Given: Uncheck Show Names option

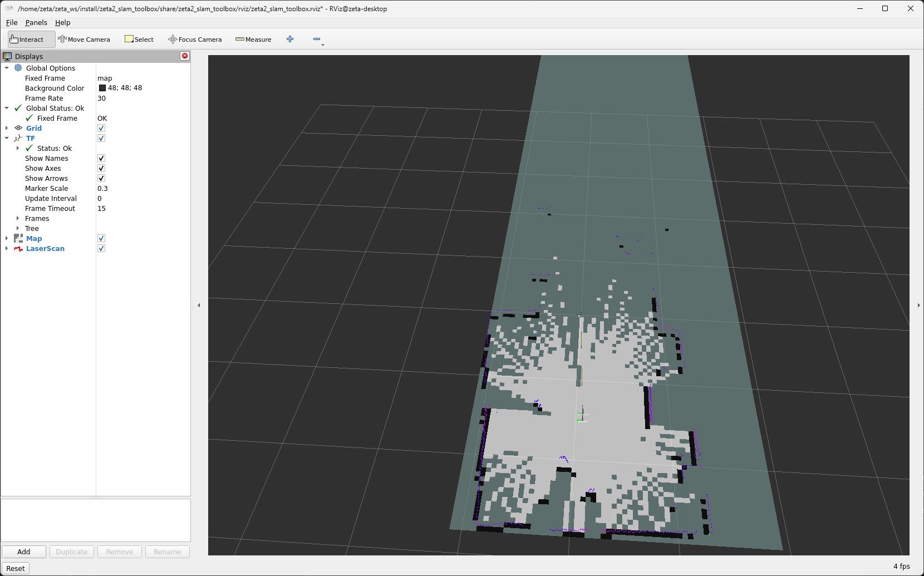Looking at the screenshot, I should click(101, 158).
